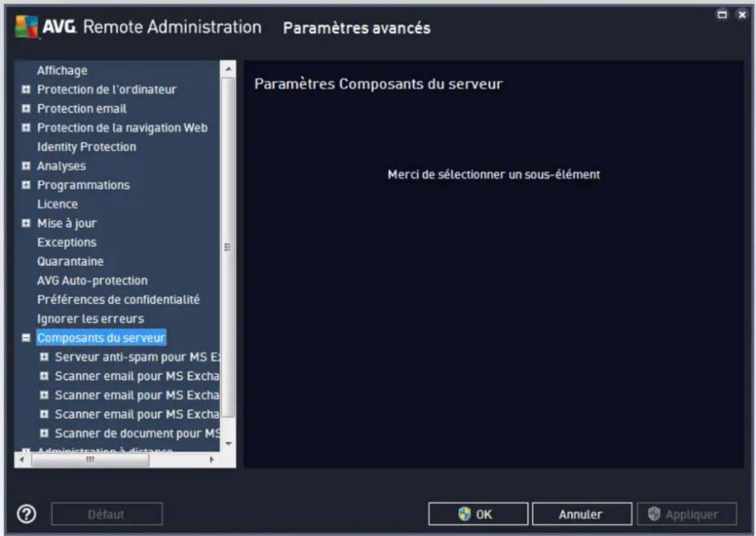Screen dimensions: 756x536
Task: Click Merci de sélectionner un sous-élément text
Action: pos(494,175)
